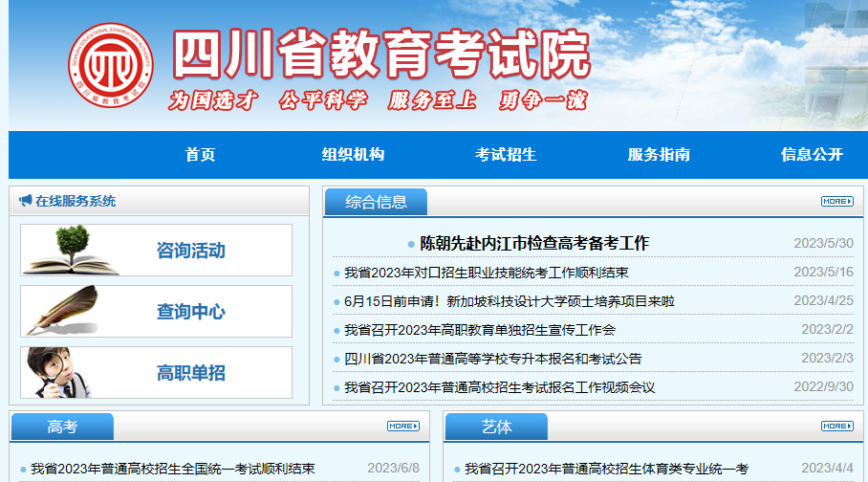The image size is (868, 482).
Task: Open the 陈朝先赴内江市检查高考备考工作 headline
Action: coord(534,243)
